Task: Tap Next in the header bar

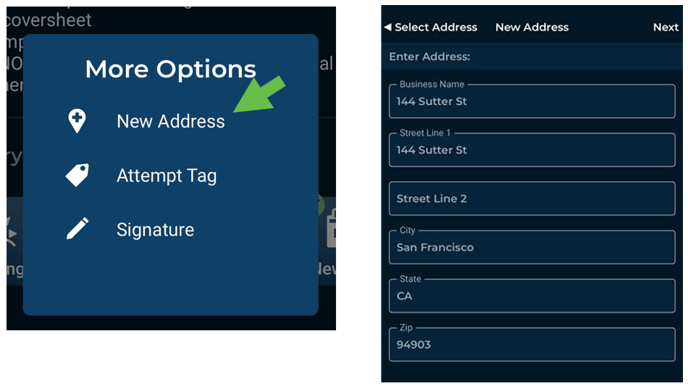Action: pyautogui.click(x=666, y=27)
